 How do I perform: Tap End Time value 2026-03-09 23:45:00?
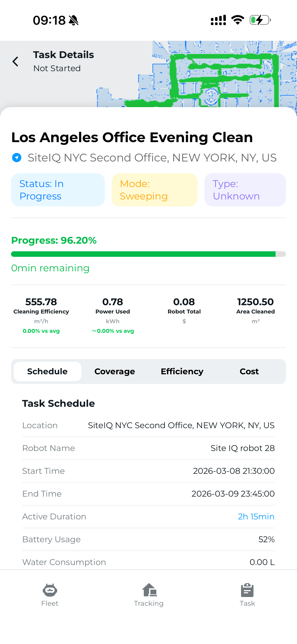click(x=233, y=494)
